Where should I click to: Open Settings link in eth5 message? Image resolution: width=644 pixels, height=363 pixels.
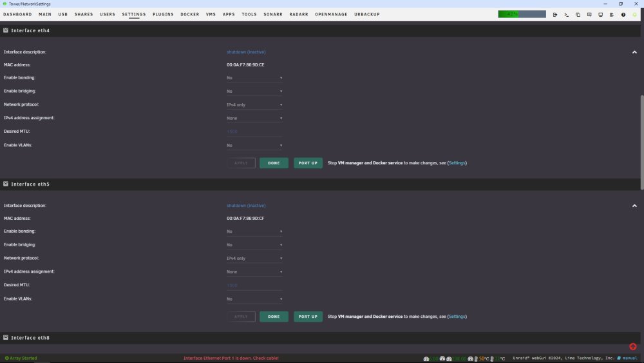click(x=457, y=317)
